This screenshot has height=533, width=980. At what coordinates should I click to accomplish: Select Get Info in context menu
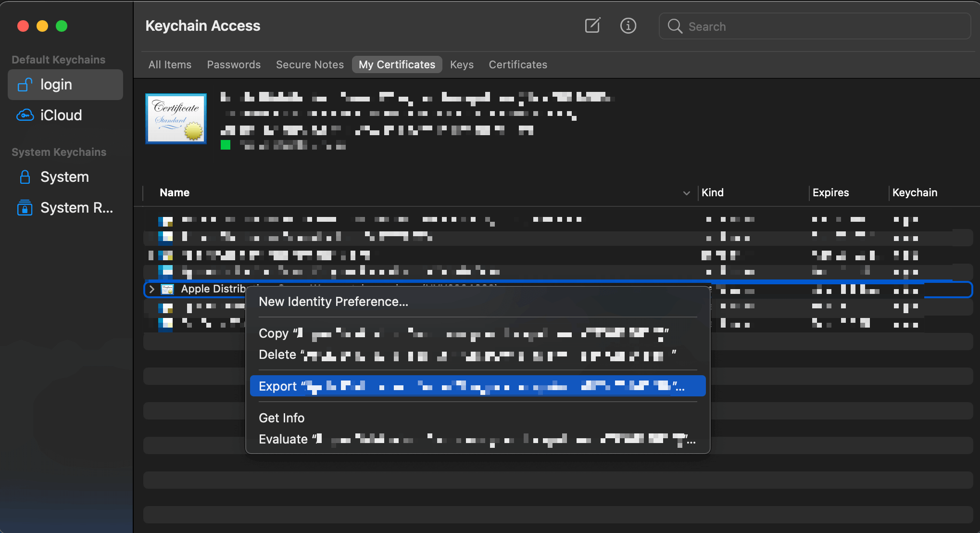click(282, 418)
